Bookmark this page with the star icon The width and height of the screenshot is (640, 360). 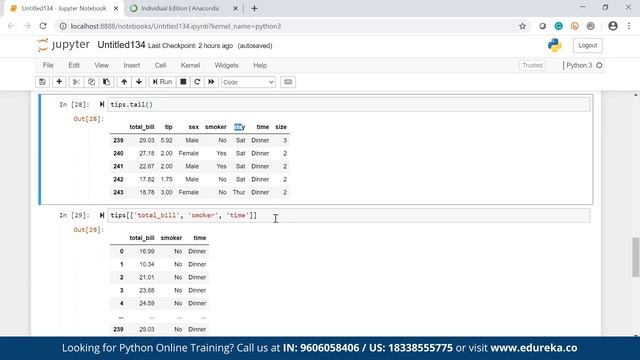pos(522,26)
